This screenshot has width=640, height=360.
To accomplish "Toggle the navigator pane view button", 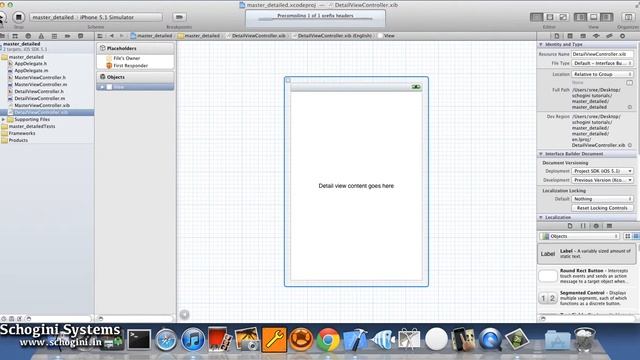I will click(x=580, y=17).
